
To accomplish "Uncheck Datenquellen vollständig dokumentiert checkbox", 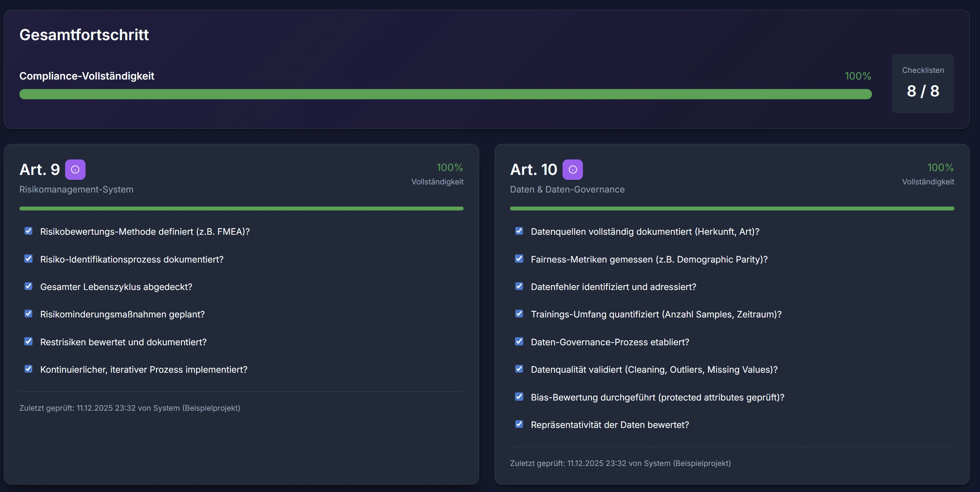I will click(x=519, y=231).
